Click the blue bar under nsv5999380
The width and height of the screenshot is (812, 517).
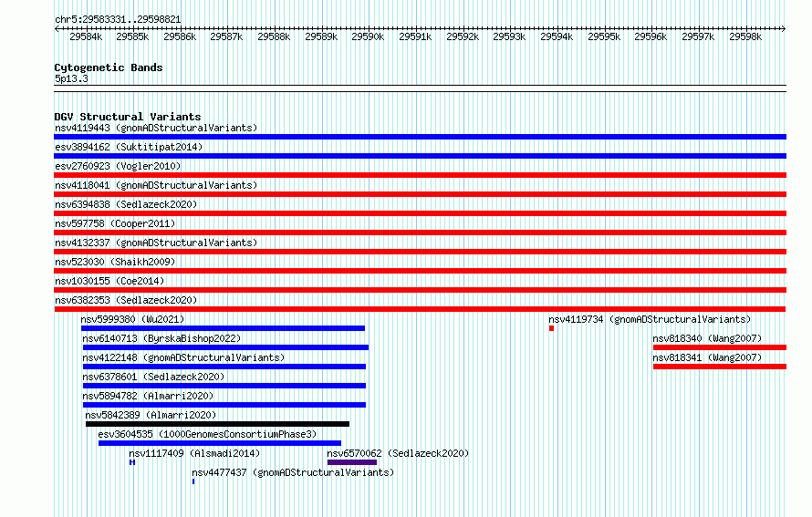tap(224, 328)
